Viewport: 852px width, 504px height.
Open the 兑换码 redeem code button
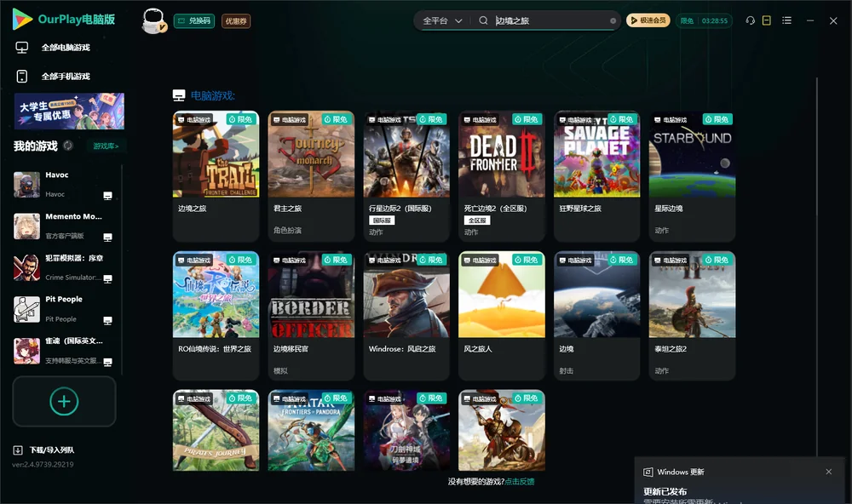pos(194,20)
